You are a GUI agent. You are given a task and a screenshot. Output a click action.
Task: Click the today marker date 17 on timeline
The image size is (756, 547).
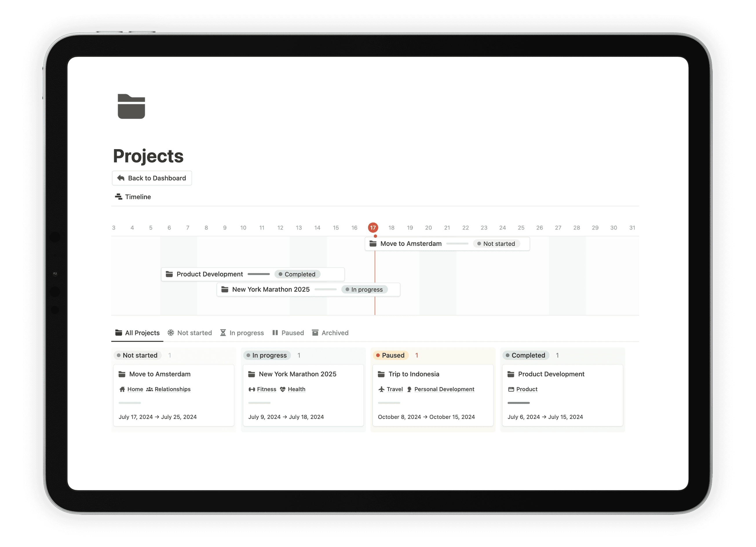tap(373, 227)
